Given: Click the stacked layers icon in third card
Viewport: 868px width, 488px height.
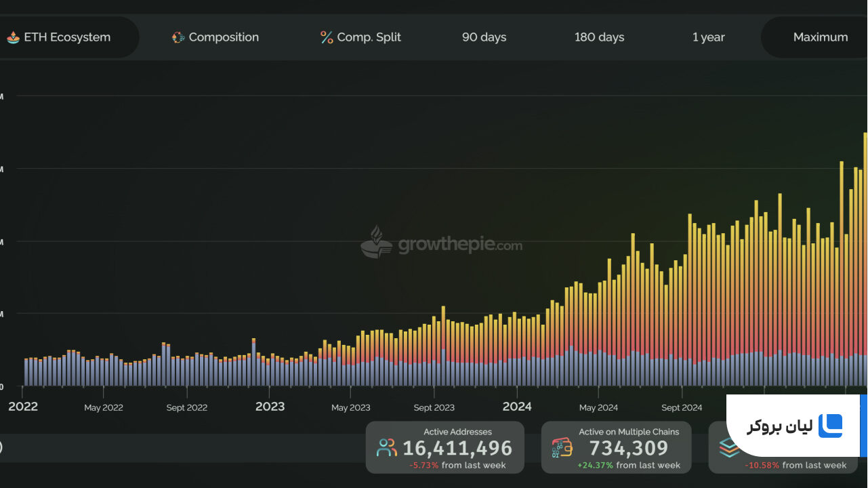Looking at the screenshot, I should pos(728,447).
